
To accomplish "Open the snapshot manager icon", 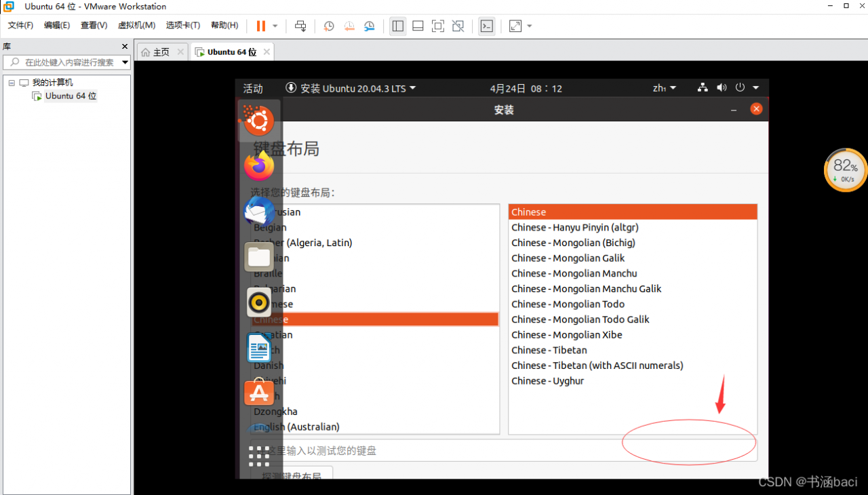I will [370, 26].
